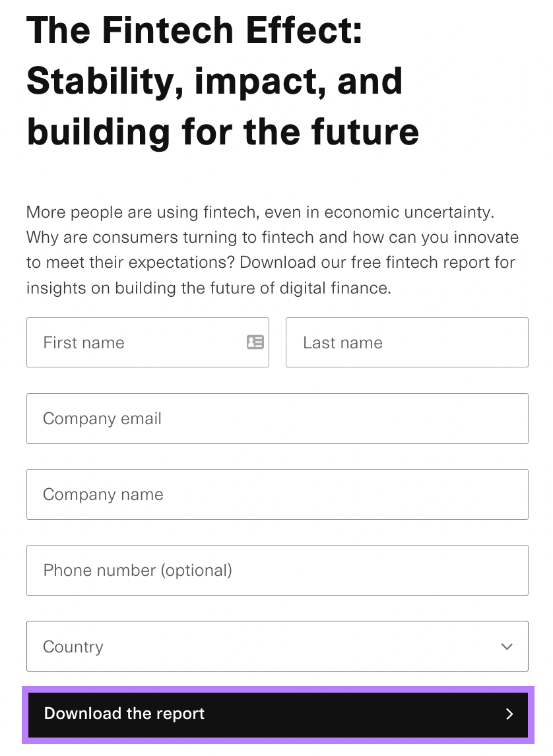Viewport: 553px width, 756px height.
Task: Click the Country field placeholder text
Action: click(x=73, y=646)
